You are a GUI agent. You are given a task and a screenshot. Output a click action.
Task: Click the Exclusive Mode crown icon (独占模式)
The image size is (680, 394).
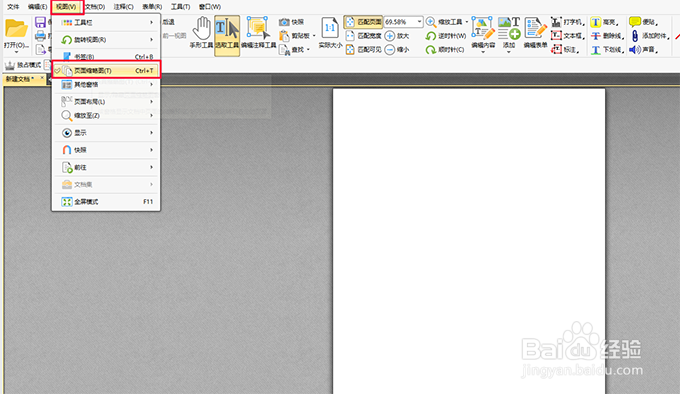[10, 65]
